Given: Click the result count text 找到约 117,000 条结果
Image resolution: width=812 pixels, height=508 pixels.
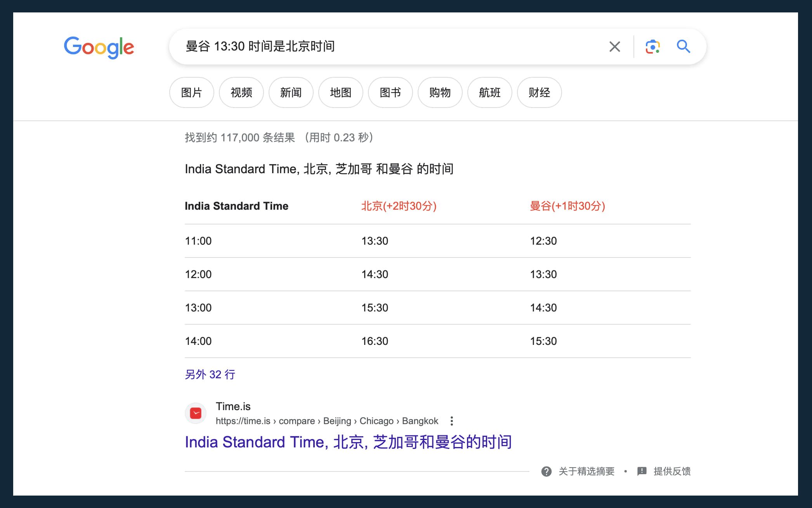Looking at the screenshot, I should [x=240, y=137].
